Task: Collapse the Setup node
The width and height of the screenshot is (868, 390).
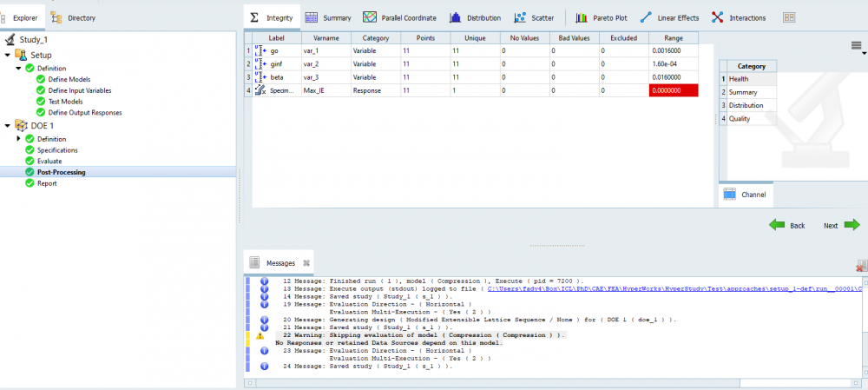Action: point(7,55)
